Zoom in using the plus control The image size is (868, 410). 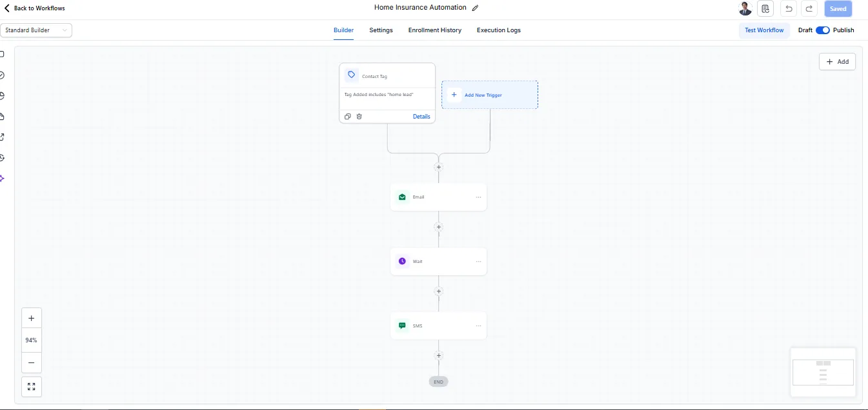[31, 318]
